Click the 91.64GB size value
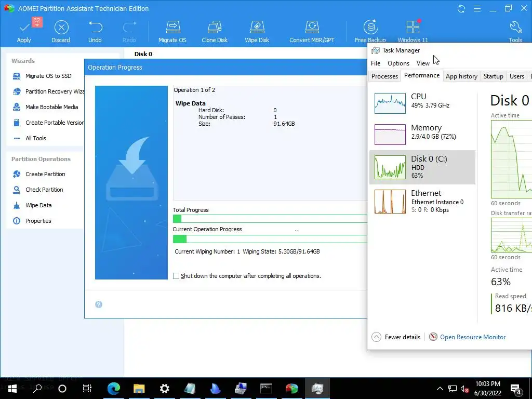532x399 pixels. [x=284, y=124]
